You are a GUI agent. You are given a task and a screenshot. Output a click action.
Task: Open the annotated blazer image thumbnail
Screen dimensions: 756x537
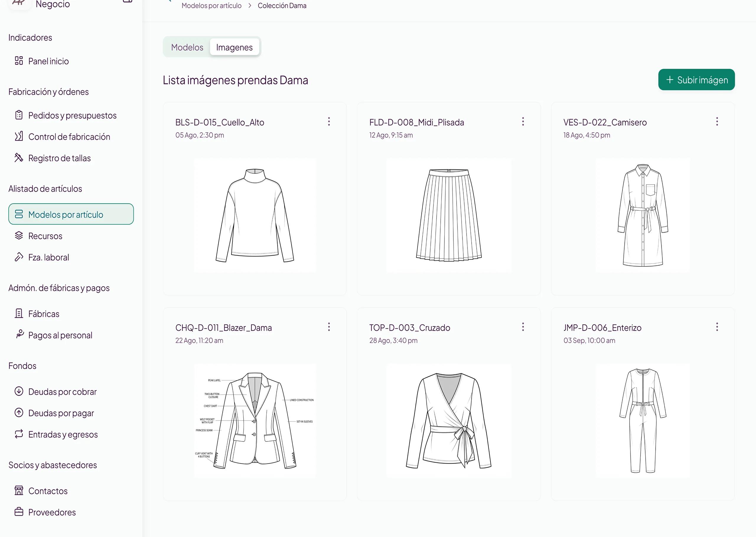click(255, 421)
